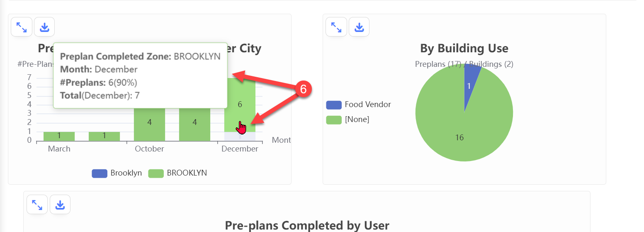Click the small blue December bar segment
The height and width of the screenshot is (232, 644).
point(232,137)
